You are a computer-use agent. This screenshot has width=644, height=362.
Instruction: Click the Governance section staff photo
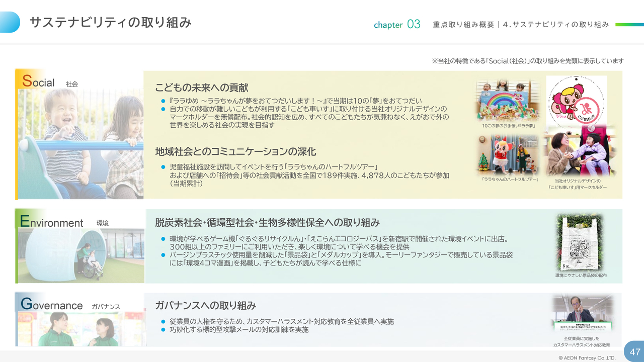point(79,327)
